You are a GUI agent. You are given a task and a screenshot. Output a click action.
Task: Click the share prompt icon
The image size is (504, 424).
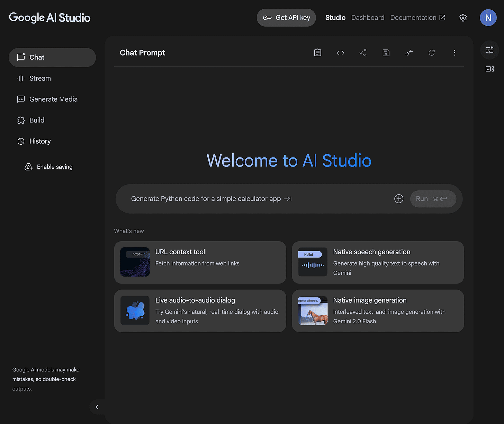coord(363,53)
